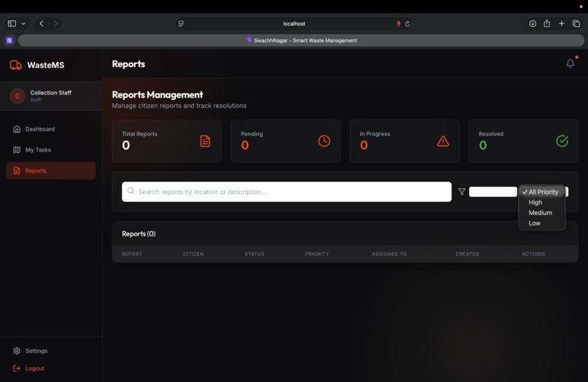Click the Total Reports document icon
Viewport: 588px width, 382px height.
[x=205, y=141]
